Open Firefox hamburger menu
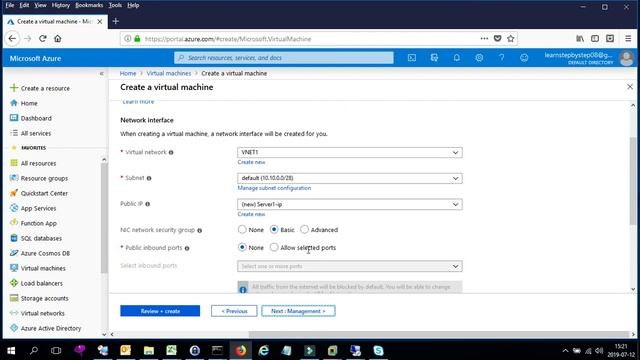Screen dimensions: 640x360 coord(628,38)
